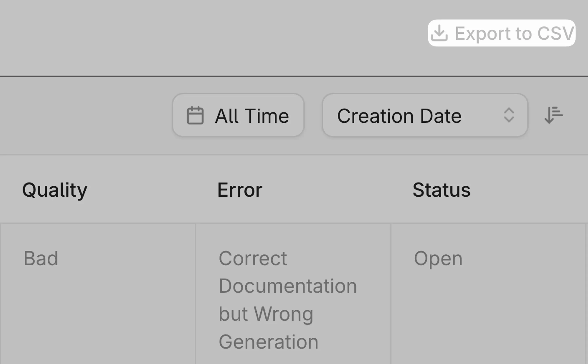Click the up-down chevrons in Creation Date selector

[x=509, y=115]
